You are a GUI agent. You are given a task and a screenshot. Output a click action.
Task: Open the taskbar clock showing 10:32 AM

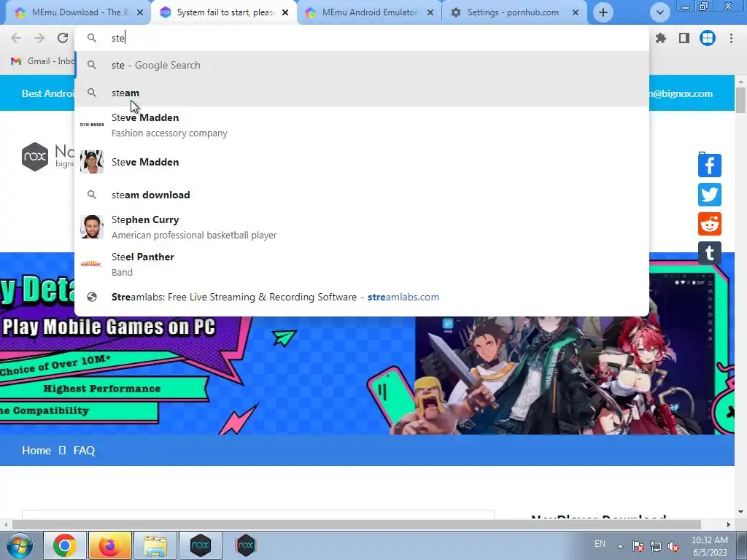[710, 545]
